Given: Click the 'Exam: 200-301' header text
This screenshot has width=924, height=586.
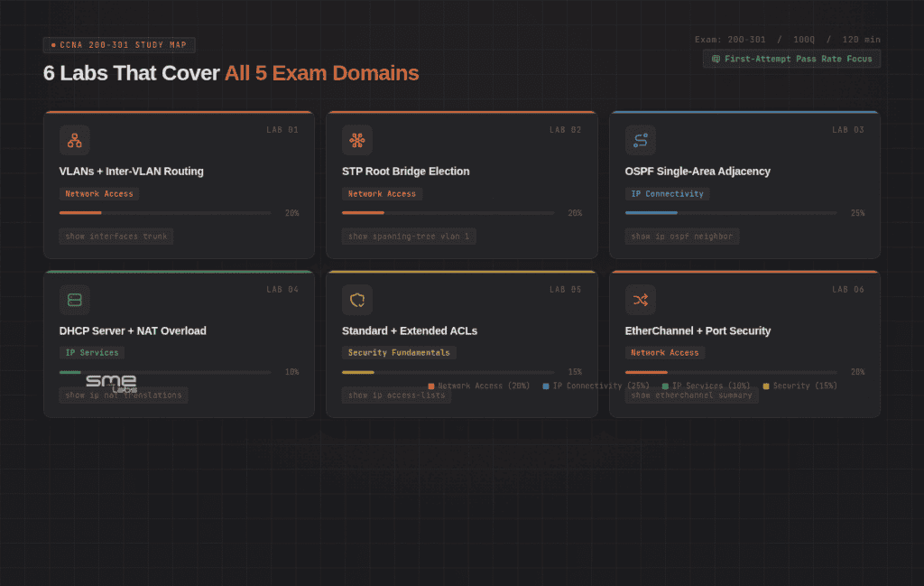Looking at the screenshot, I should click(x=730, y=40).
